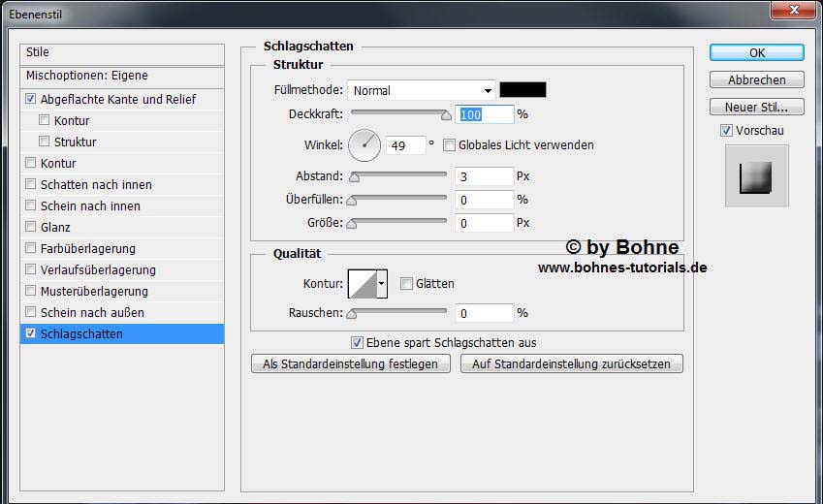Select the Verlaufsüberlagerung style entry
This screenshot has width=823, height=504.
[x=97, y=270]
